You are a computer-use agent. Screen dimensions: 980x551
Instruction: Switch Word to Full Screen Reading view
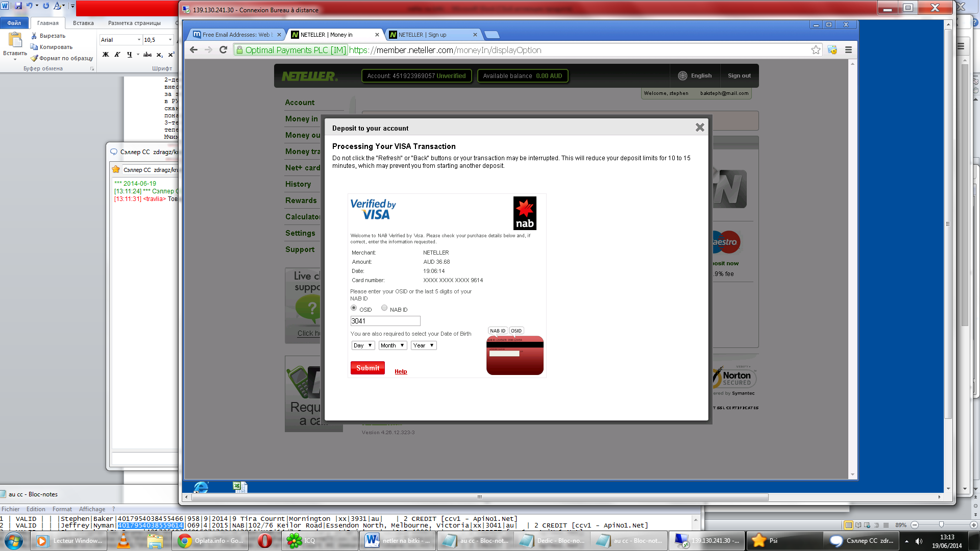pos(859,525)
